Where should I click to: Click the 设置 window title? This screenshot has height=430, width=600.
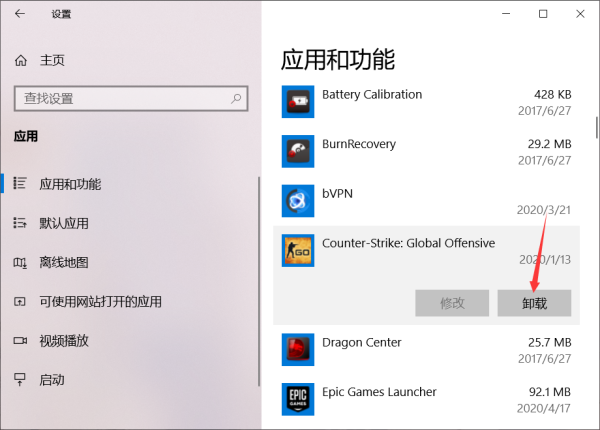point(61,14)
